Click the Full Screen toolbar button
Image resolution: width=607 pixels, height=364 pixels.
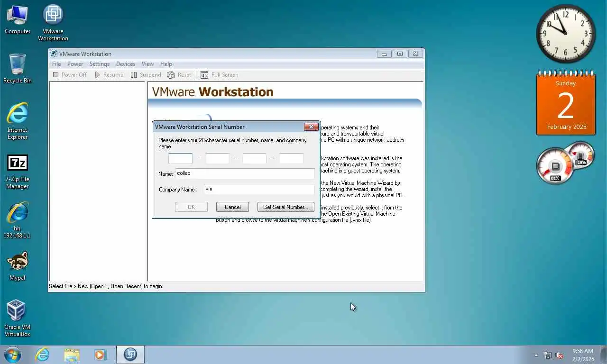pyautogui.click(x=220, y=75)
